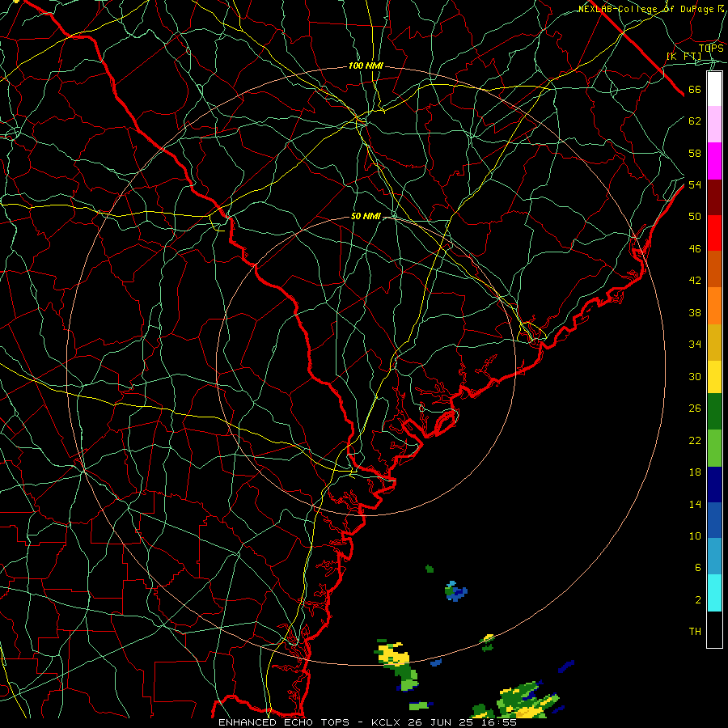Click the 18 scale value label
This screenshot has height=728, width=728.
(695, 472)
